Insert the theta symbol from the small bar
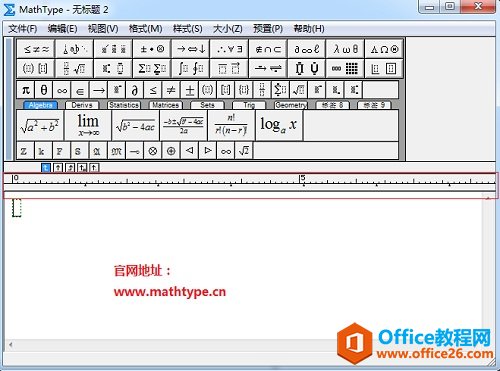Viewport: 500px width, 371px height. pyautogui.click(x=44, y=90)
